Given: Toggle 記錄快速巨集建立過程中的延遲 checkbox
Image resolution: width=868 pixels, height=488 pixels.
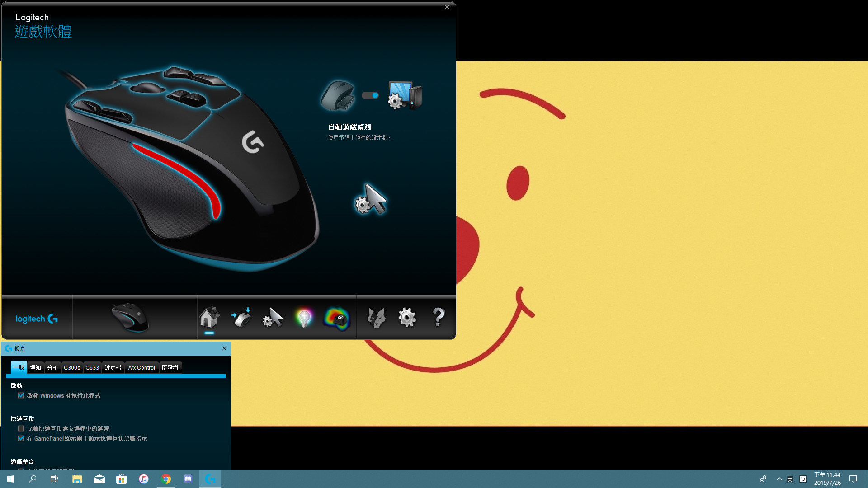Looking at the screenshot, I should pos(21,428).
